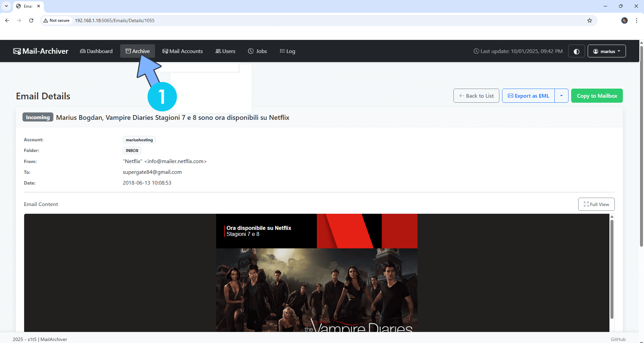Navigate to the Users page

point(225,51)
